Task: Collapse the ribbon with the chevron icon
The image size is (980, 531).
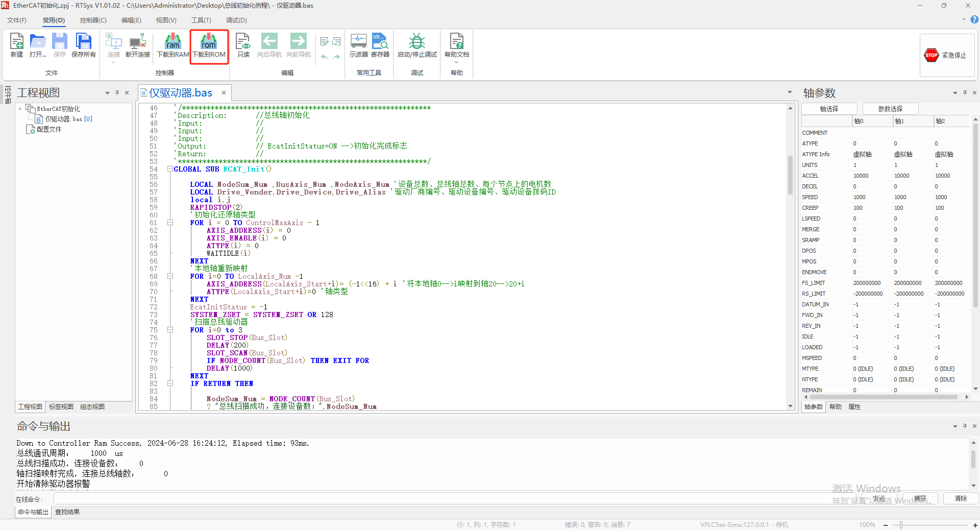Action: click(x=964, y=19)
